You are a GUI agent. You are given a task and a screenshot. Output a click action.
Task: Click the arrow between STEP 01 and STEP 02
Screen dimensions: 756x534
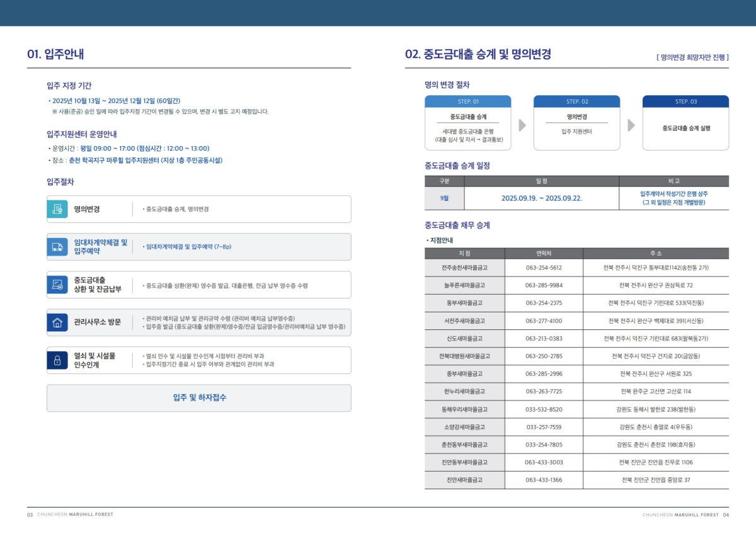point(522,125)
